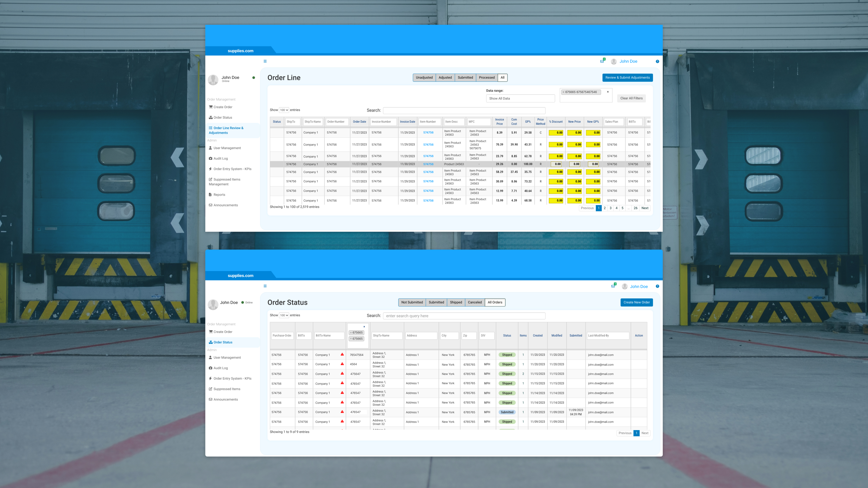
Task: Open Order Entry System - KPIs in Order Status sidebar
Action: pyautogui.click(x=232, y=379)
